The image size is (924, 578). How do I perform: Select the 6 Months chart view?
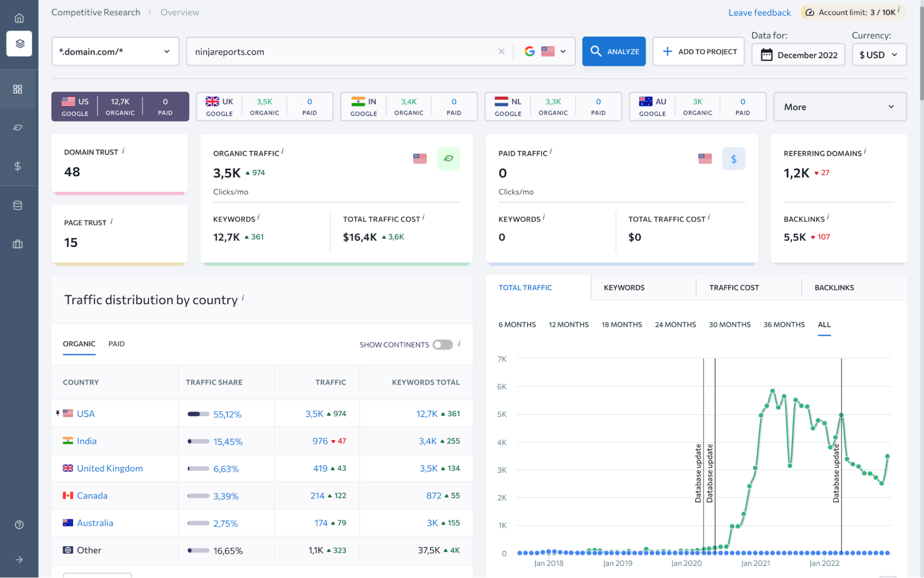[517, 324]
